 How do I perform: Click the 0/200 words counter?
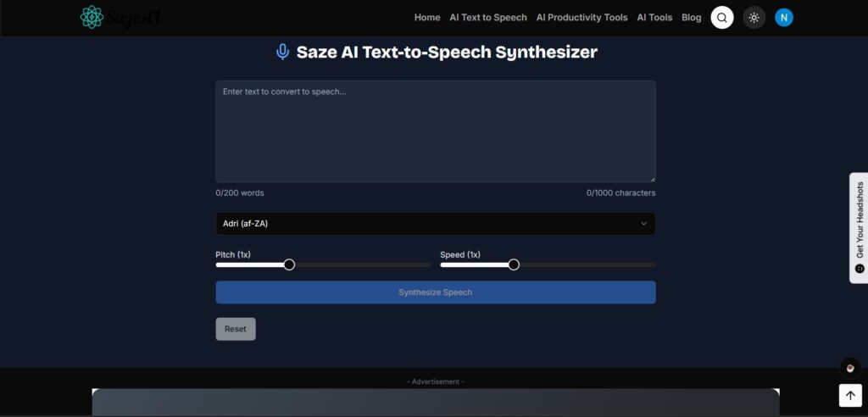click(240, 192)
